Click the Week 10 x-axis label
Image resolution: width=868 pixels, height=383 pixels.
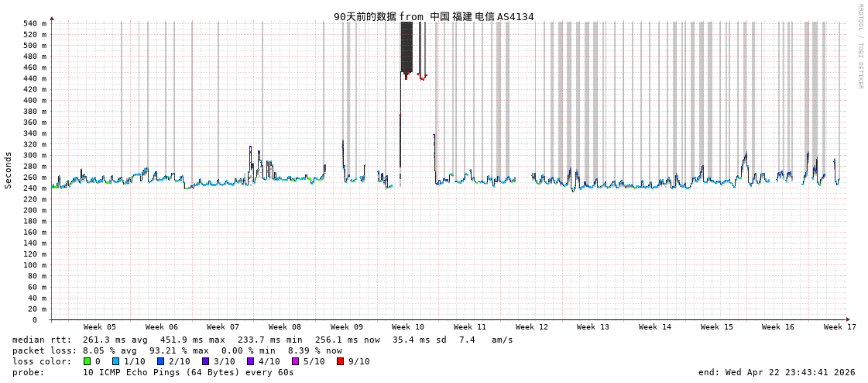[408, 327]
